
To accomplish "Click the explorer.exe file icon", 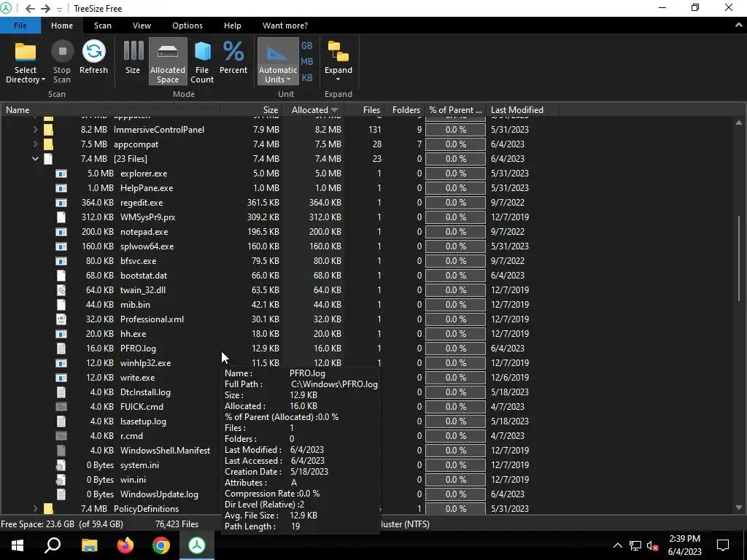I will click(61, 174).
